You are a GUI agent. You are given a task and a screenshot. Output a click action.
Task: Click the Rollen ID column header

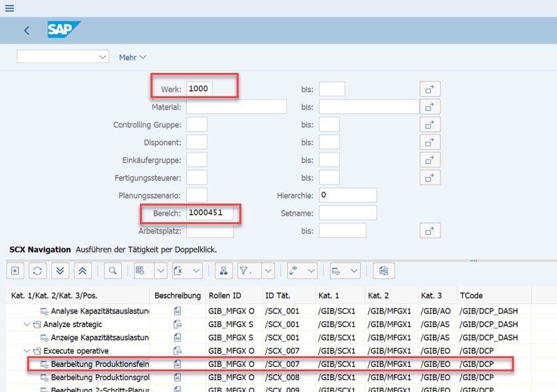pyautogui.click(x=225, y=295)
